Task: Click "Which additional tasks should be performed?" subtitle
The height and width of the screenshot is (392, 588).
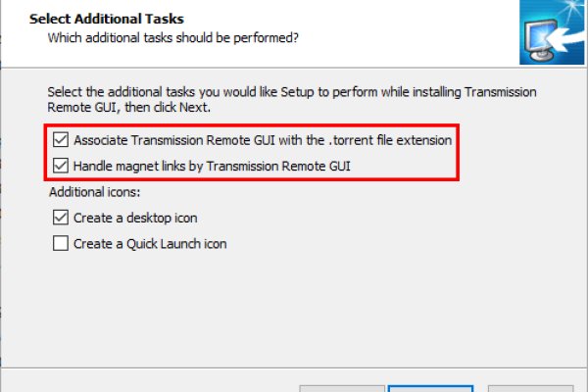Action: click(173, 38)
